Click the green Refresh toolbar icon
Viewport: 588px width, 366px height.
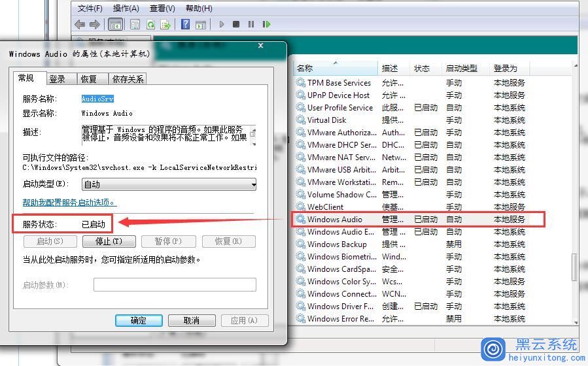pyautogui.click(x=150, y=25)
